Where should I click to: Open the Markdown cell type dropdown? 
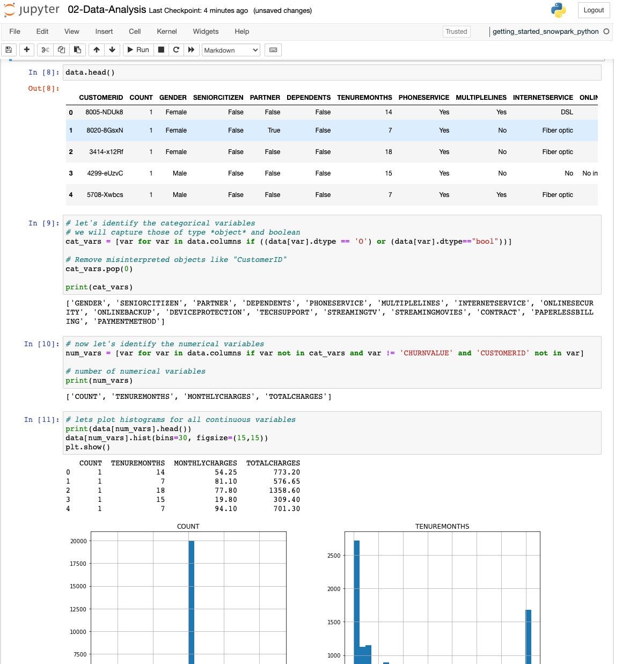[x=231, y=50]
